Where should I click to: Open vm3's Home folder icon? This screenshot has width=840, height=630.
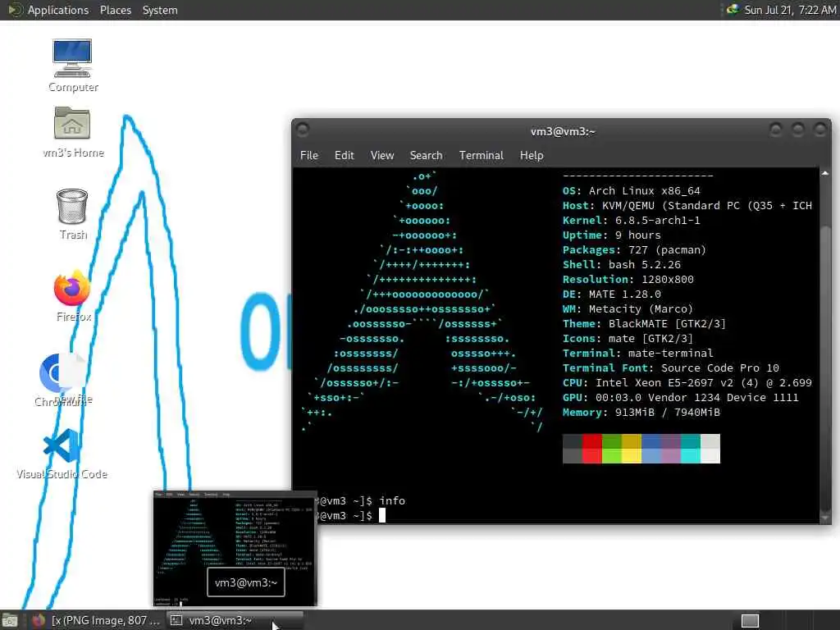click(x=72, y=132)
